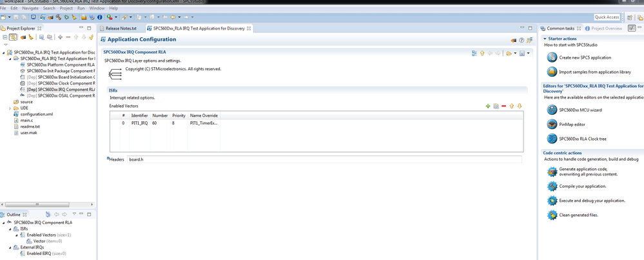Click the Quick Access search box
This screenshot has width=644, height=260.
pyautogui.click(x=607, y=17)
